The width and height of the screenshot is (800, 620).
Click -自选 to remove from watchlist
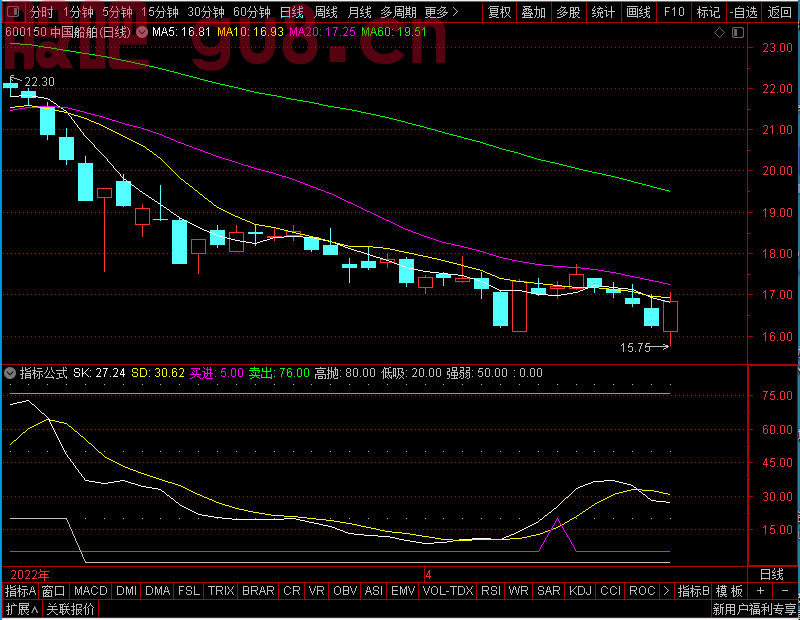743,12
